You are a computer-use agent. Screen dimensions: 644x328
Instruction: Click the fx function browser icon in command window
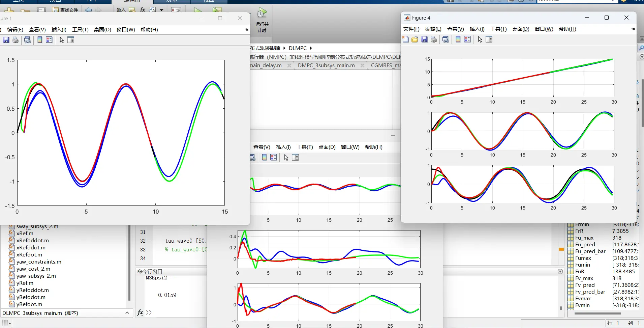click(x=140, y=312)
